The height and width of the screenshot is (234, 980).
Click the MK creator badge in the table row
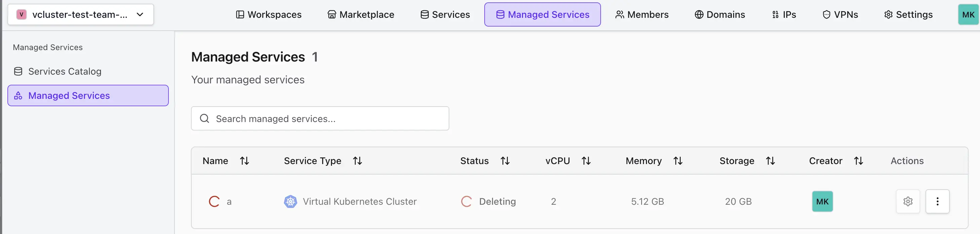point(823,201)
